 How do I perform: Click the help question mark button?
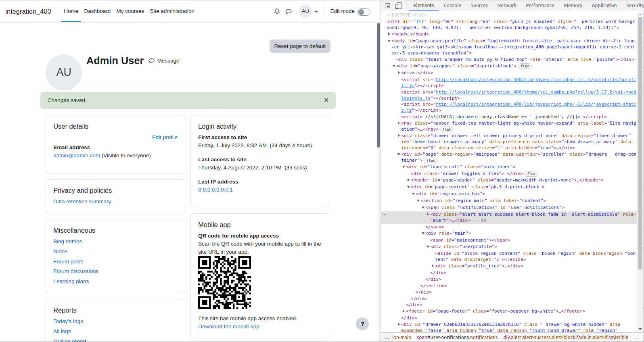(362, 324)
